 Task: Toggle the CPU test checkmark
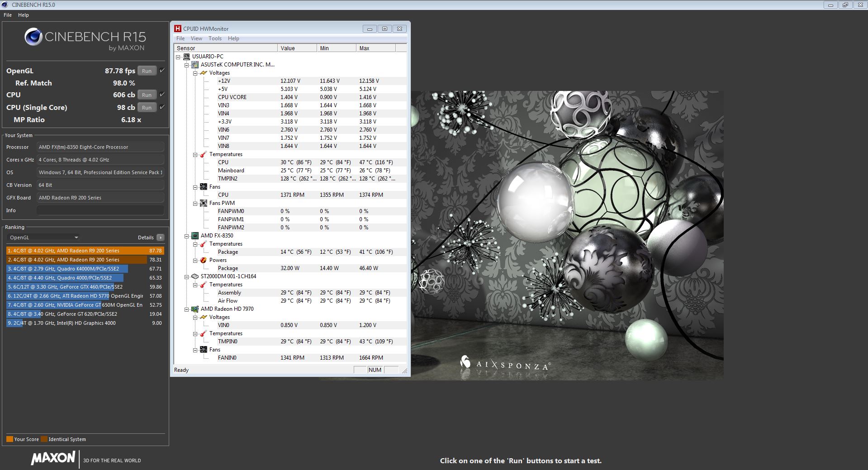(x=162, y=95)
